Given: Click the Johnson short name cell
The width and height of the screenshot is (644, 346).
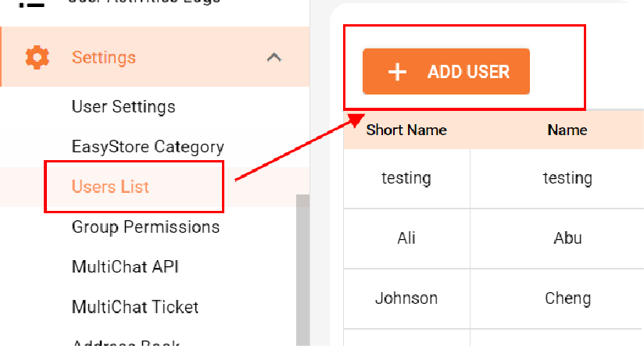Looking at the screenshot, I should 406,298.
